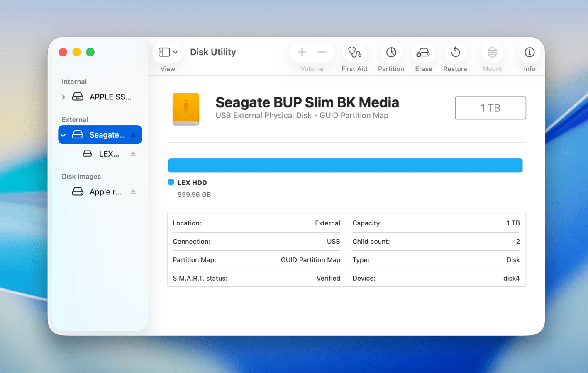Open the Partition tool
This screenshot has height=373, width=588.
click(391, 53)
